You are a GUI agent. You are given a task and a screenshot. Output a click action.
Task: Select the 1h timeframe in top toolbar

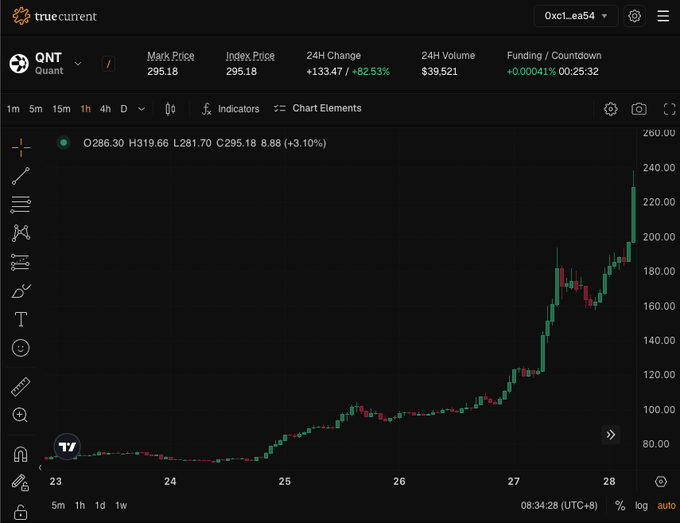85,109
